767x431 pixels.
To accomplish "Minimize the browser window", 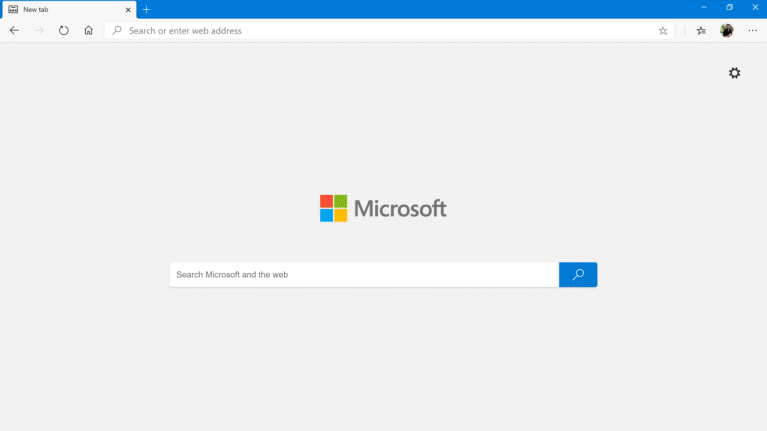I will point(703,8).
